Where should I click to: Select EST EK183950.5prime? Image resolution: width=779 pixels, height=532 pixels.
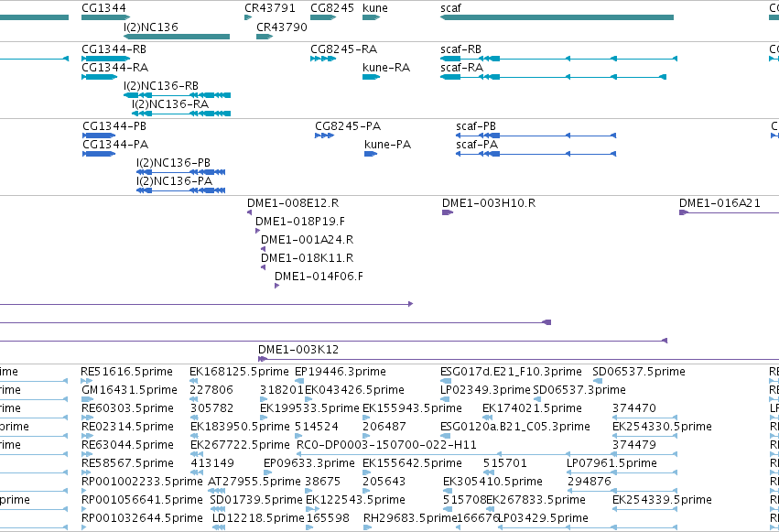pyautogui.click(x=196, y=436)
